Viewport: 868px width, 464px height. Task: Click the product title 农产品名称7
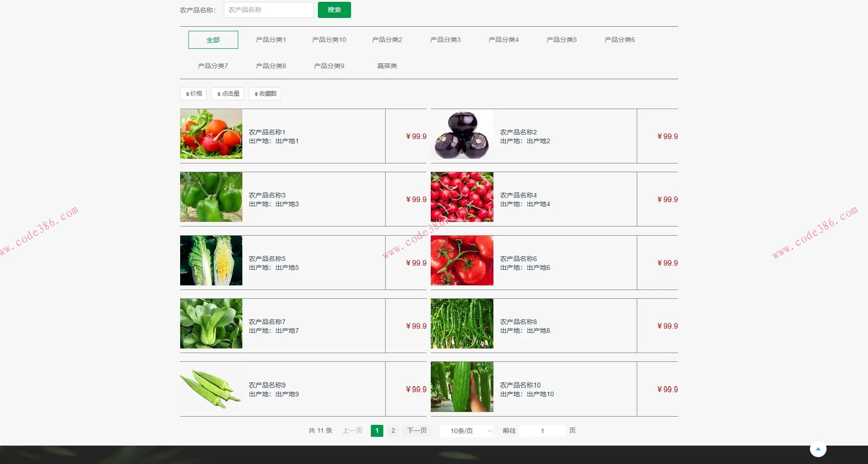pos(267,322)
